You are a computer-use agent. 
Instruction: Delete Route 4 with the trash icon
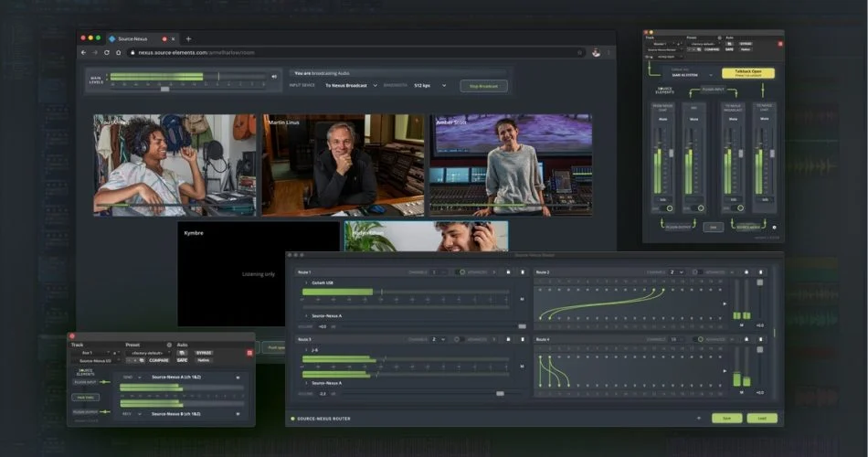760,339
